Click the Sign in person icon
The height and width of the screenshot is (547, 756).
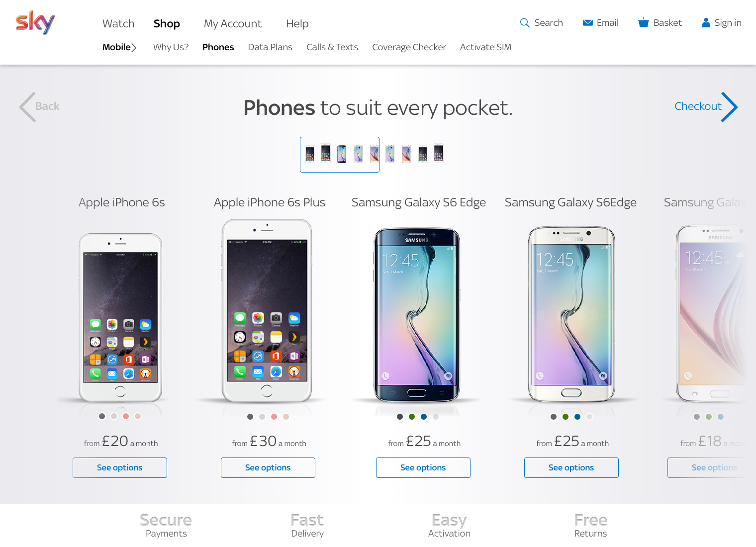coord(706,23)
